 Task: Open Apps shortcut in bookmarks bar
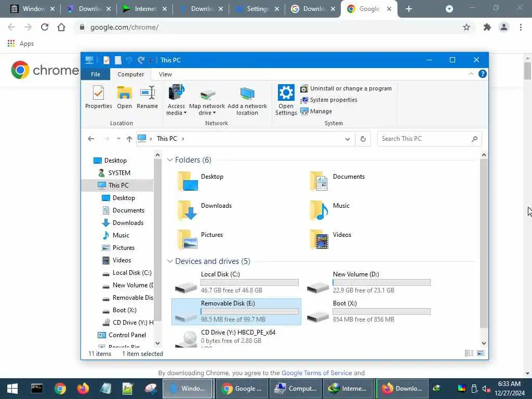[21, 44]
